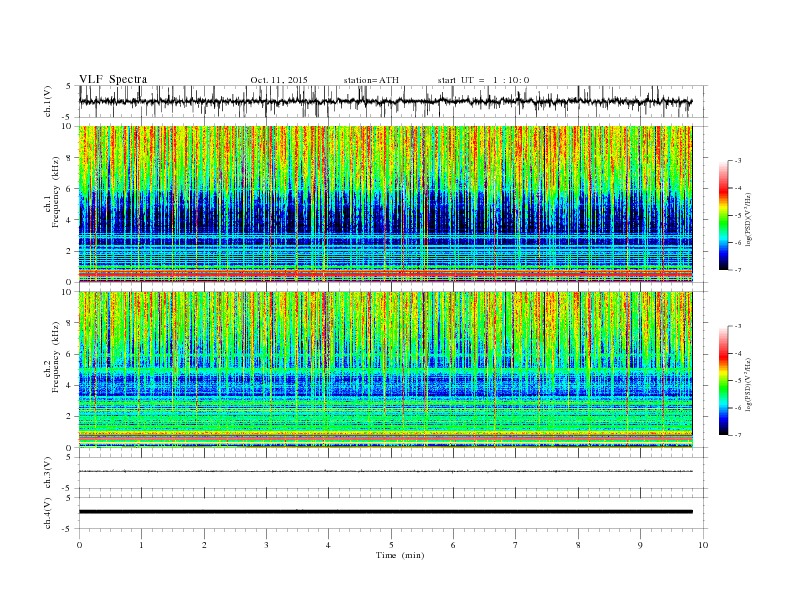Click the "-7" tick on ch.2 colorbar

point(737,435)
